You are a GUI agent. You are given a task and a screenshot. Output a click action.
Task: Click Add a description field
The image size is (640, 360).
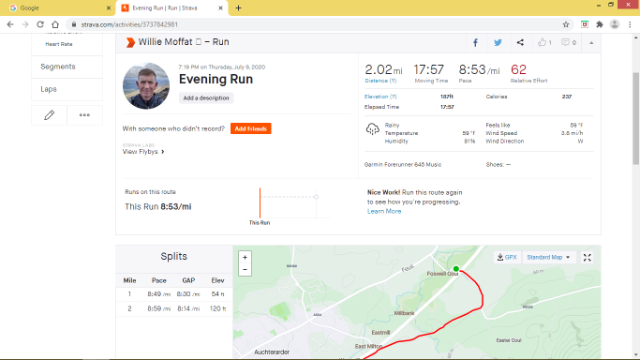tap(206, 98)
